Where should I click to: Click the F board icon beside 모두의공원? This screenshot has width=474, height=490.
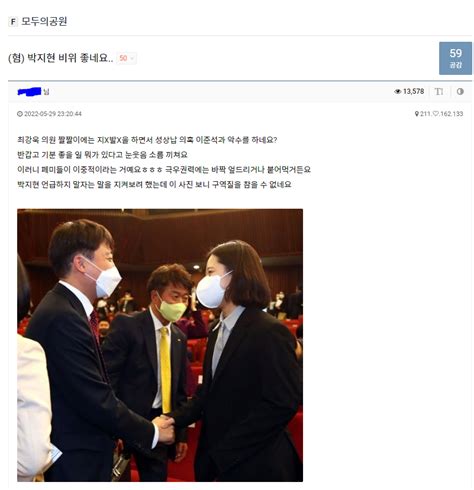[x=13, y=22]
